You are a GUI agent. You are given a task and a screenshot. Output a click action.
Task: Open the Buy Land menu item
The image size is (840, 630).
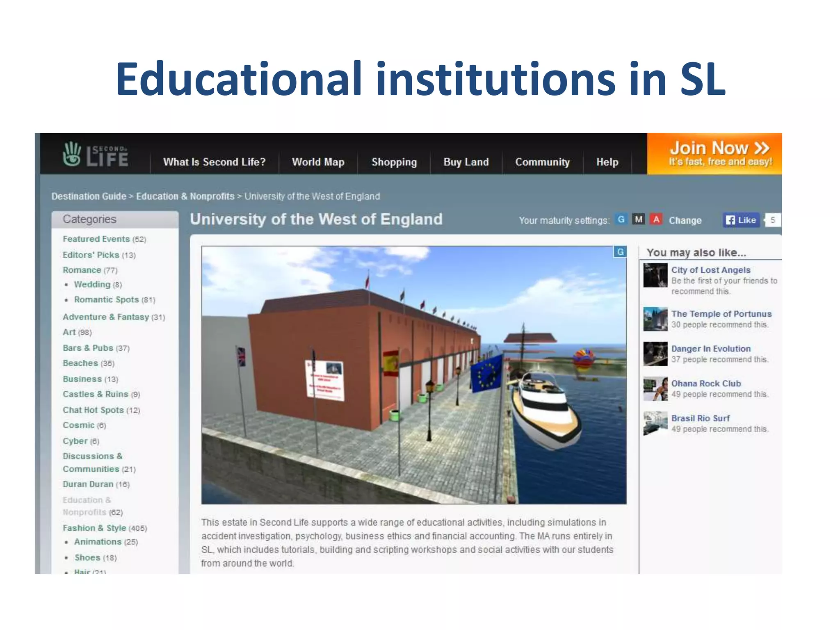coord(466,162)
